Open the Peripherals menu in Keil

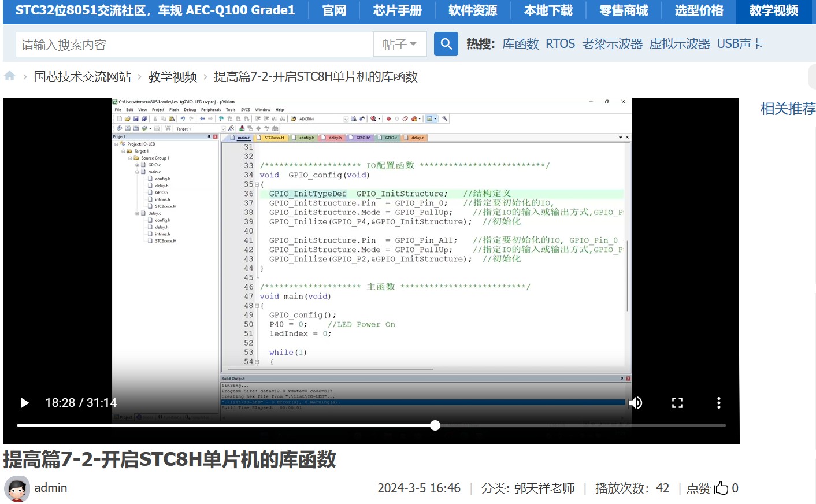[x=211, y=109]
